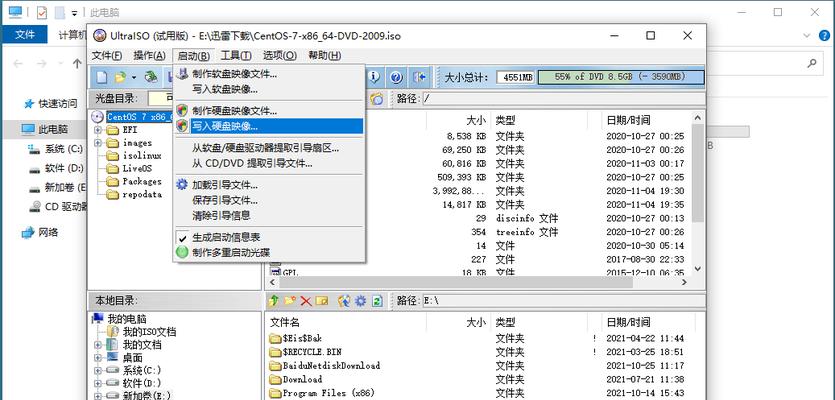
Task: Click the DVD capacity usage bar
Action: [621, 77]
